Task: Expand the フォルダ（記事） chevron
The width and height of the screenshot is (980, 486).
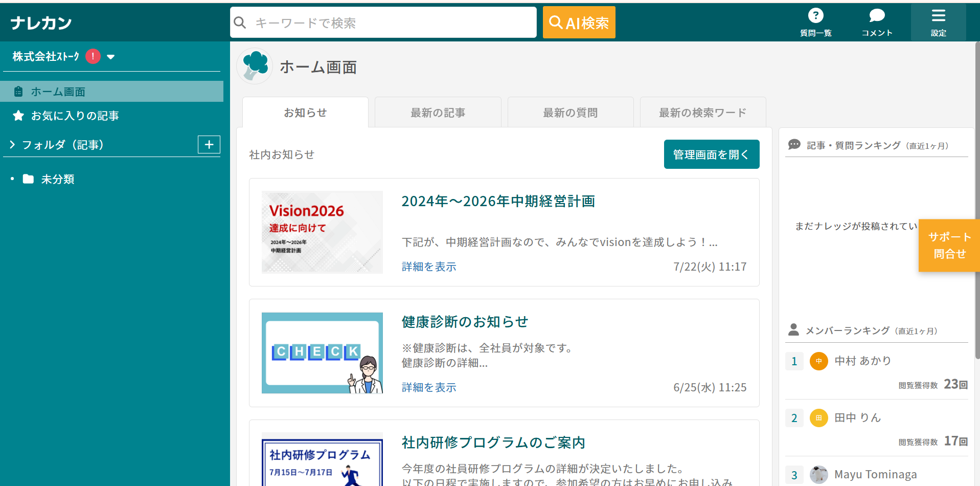Action: tap(12, 145)
